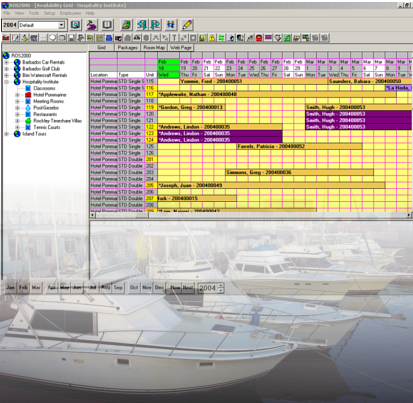Open the Default dropdown next to 2004
The height and width of the screenshot is (403, 413).
(61, 25)
